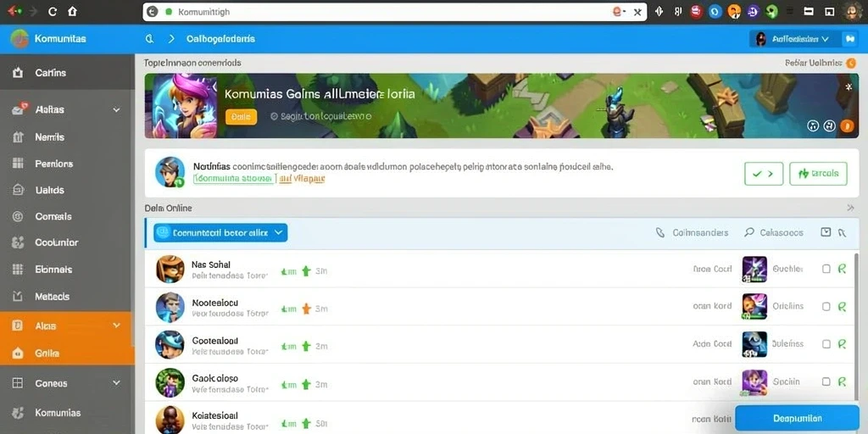Click the browser reload icon
The width and height of the screenshot is (868, 434).
point(53,11)
